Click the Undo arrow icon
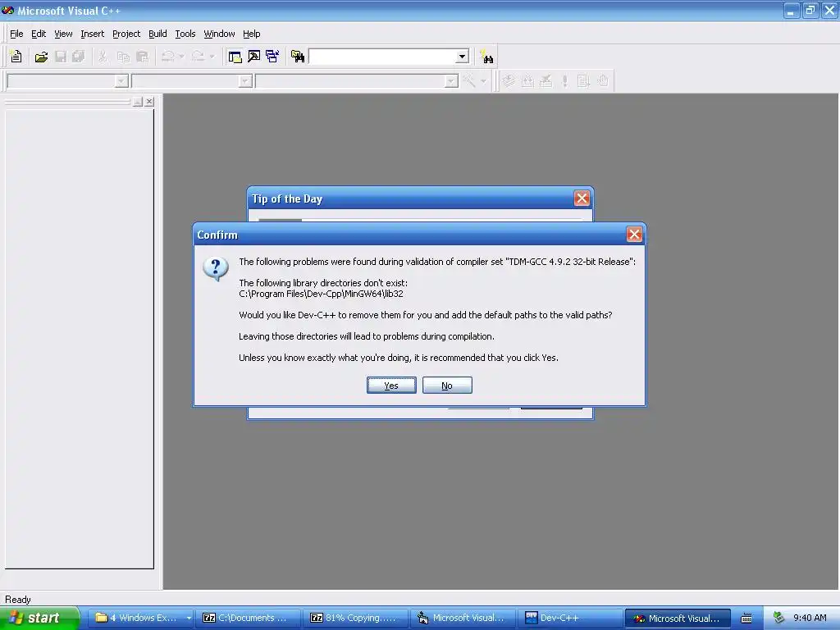Screen dimensions: 840x630 pyautogui.click(x=167, y=57)
